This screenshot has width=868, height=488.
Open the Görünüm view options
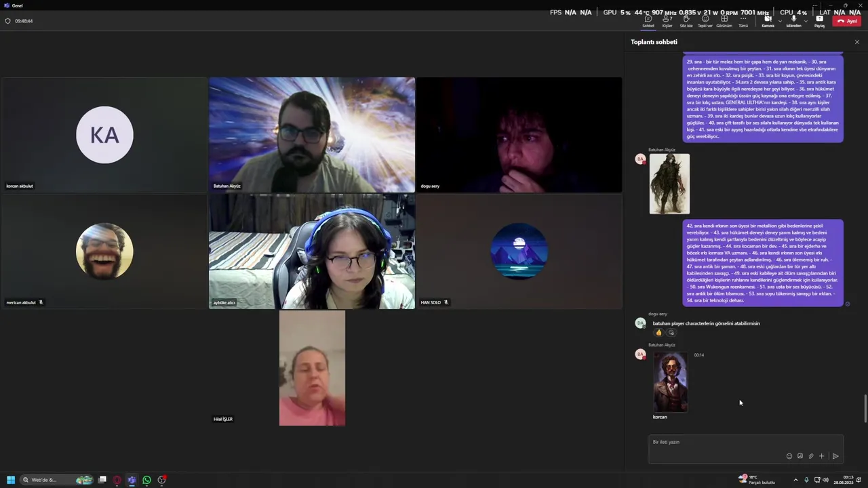(724, 21)
